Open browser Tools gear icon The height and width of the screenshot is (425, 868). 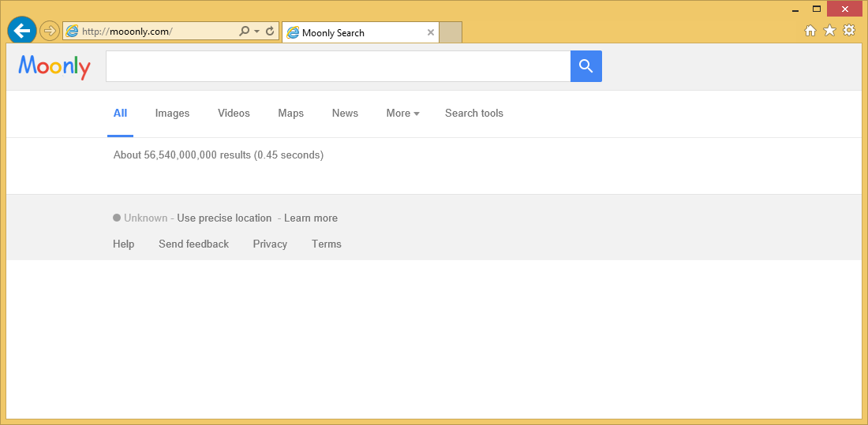[849, 31]
